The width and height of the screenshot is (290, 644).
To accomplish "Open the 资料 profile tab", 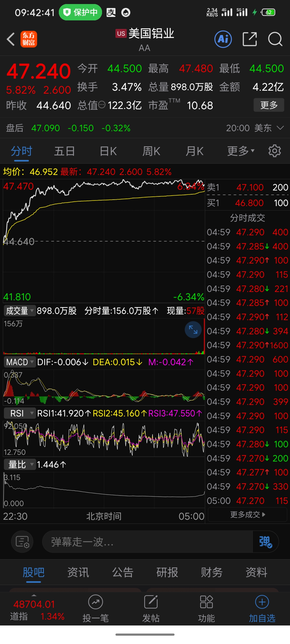I will pyautogui.click(x=256, y=572).
